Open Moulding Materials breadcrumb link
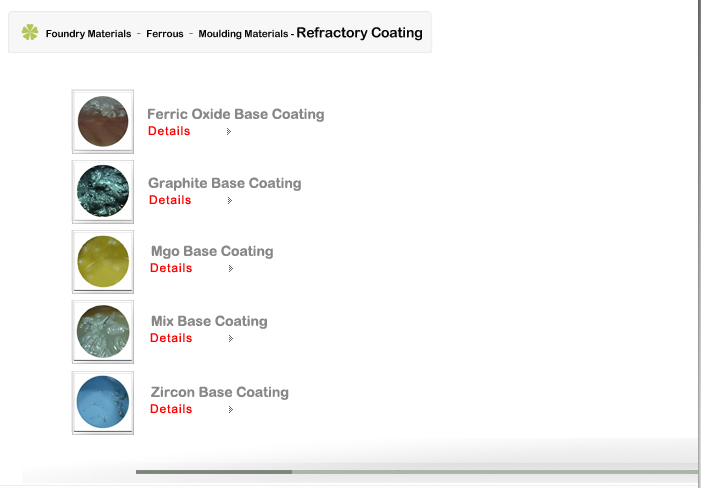This screenshot has height=488, width=701. [243, 34]
